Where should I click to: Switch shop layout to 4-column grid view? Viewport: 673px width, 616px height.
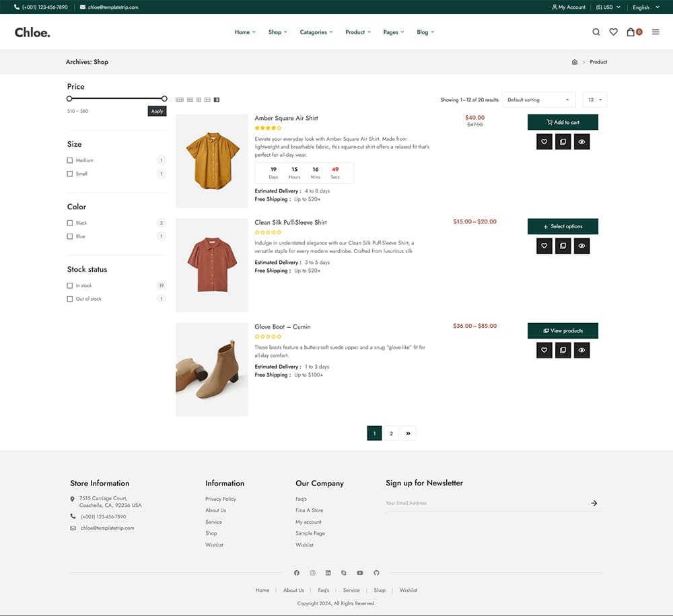180,99
